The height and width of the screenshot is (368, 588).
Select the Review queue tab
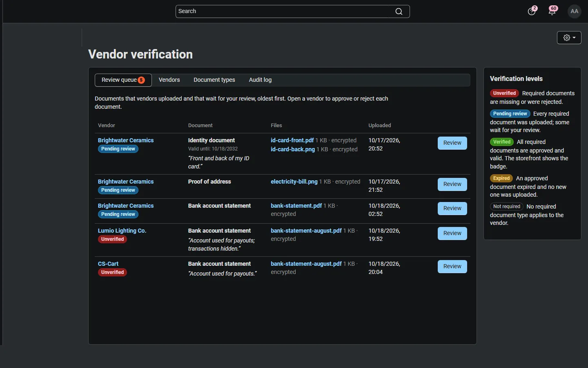point(123,80)
